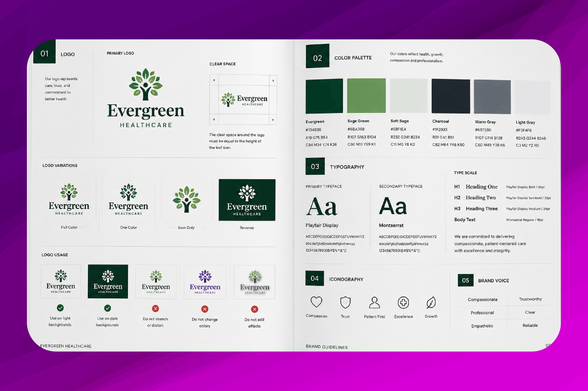This screenshot has width=588, height=391.
Task: Select the Growth leaf icon
Action: coord(431,302)
